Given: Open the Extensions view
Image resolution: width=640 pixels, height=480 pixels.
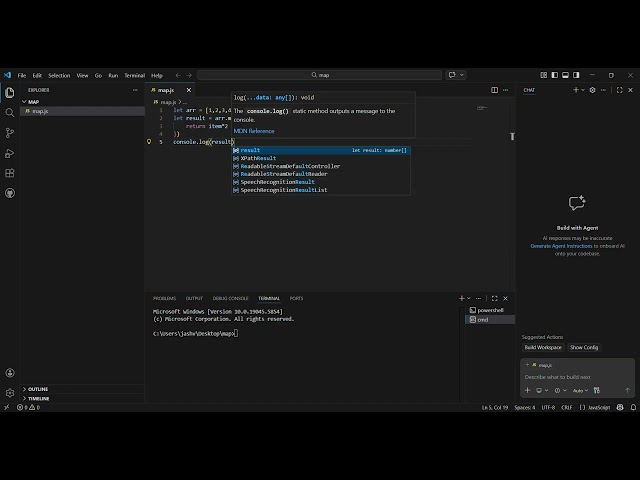Looking at the screenshot, I should [x=10, y=173].
